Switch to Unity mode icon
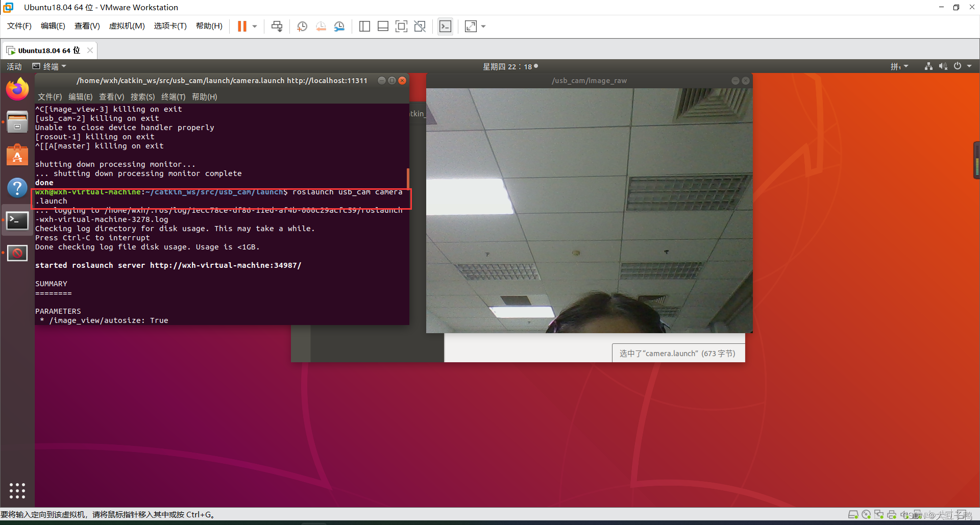980x525 pixels. click(420, 26)
